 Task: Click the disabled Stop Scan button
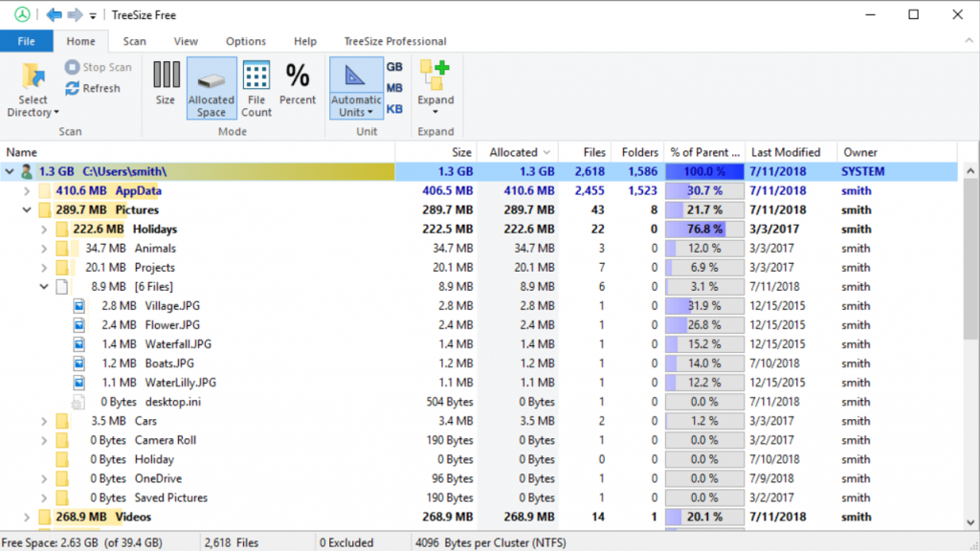click(99, 67)
